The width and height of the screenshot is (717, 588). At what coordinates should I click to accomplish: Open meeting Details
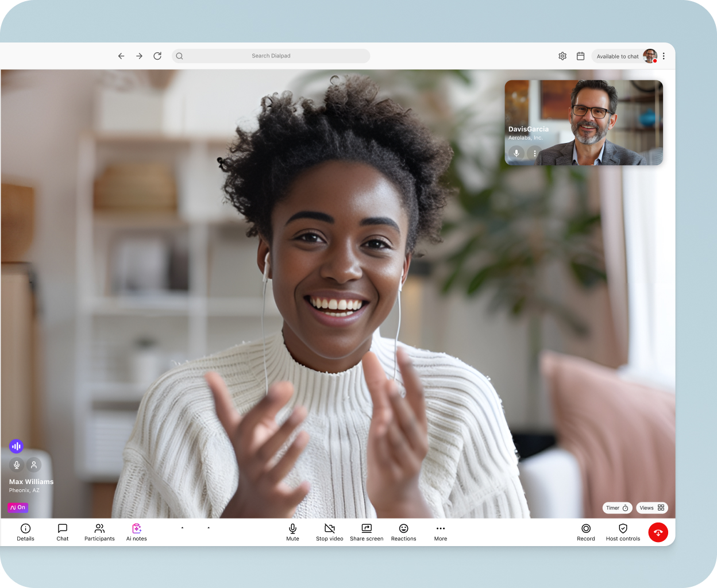25,532
